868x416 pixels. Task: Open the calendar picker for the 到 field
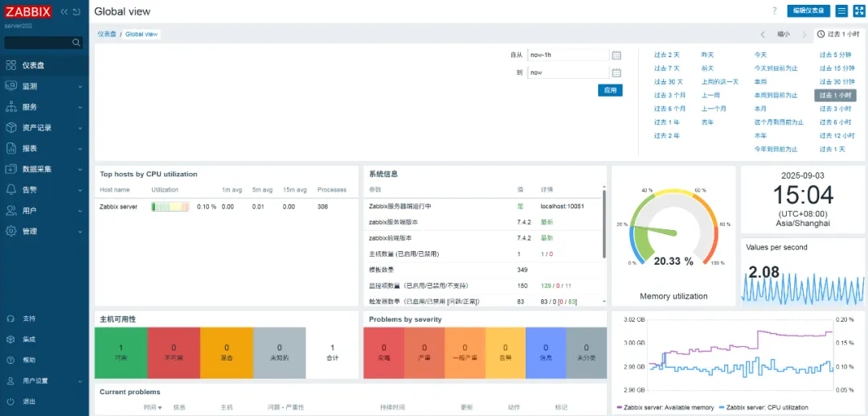pyautogui.click(x=616, y=72)
